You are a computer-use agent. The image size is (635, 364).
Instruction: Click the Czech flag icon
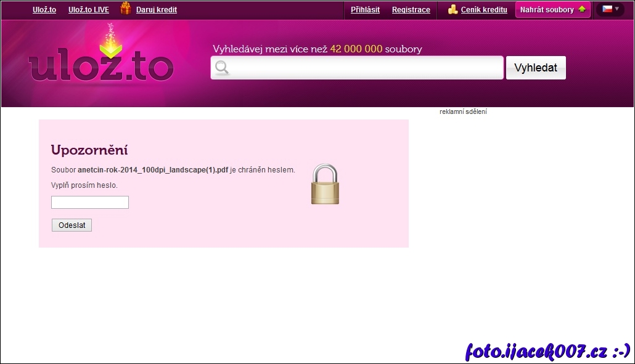click(x=607, y=9)
